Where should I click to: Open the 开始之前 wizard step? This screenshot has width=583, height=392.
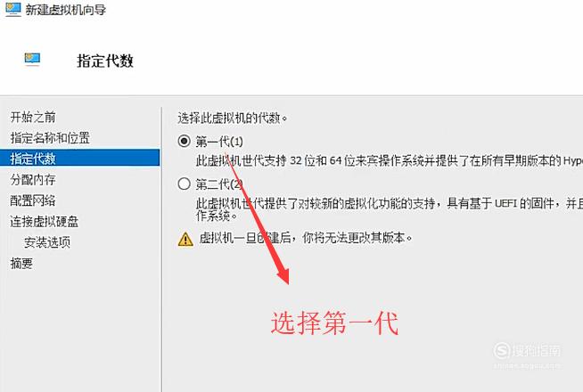(33, 118)
